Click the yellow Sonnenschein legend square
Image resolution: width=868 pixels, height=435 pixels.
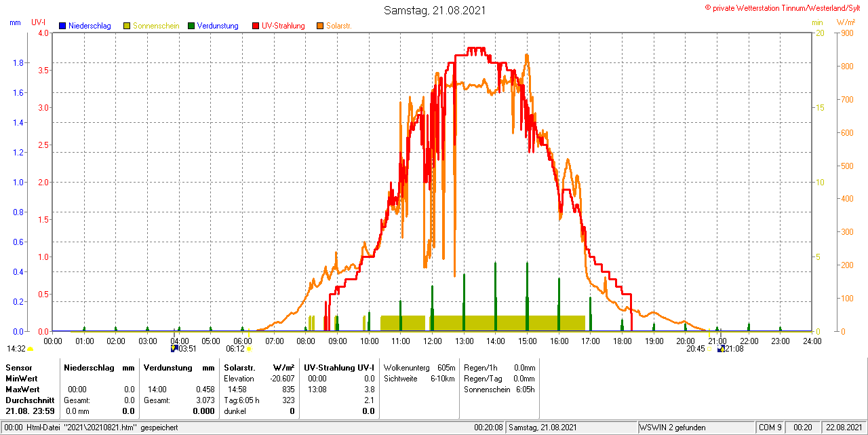coord(127,26)
